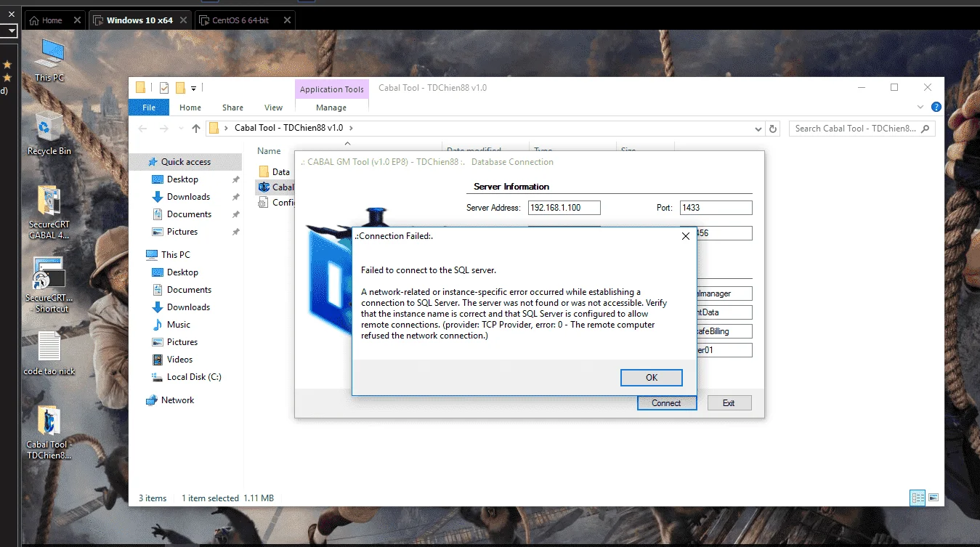Select the Data folder in the file list
The width and height of the screenshot is (980, 547).
(274, 172)
